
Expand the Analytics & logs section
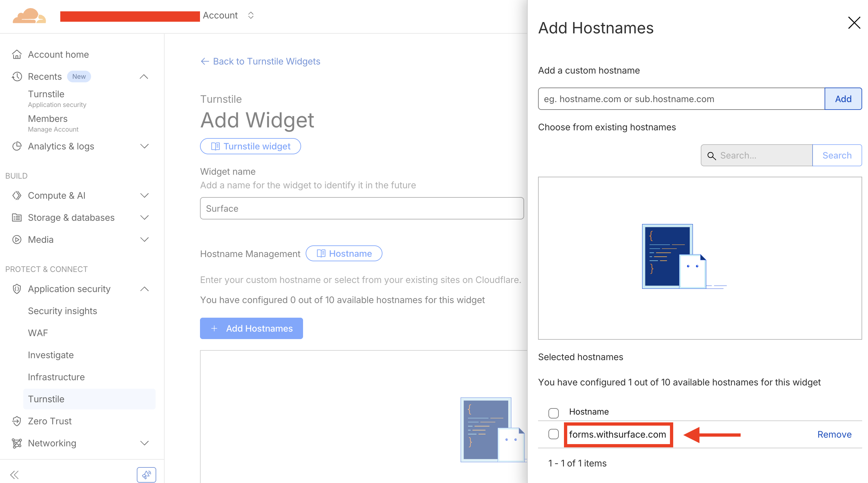pos(144,146)
